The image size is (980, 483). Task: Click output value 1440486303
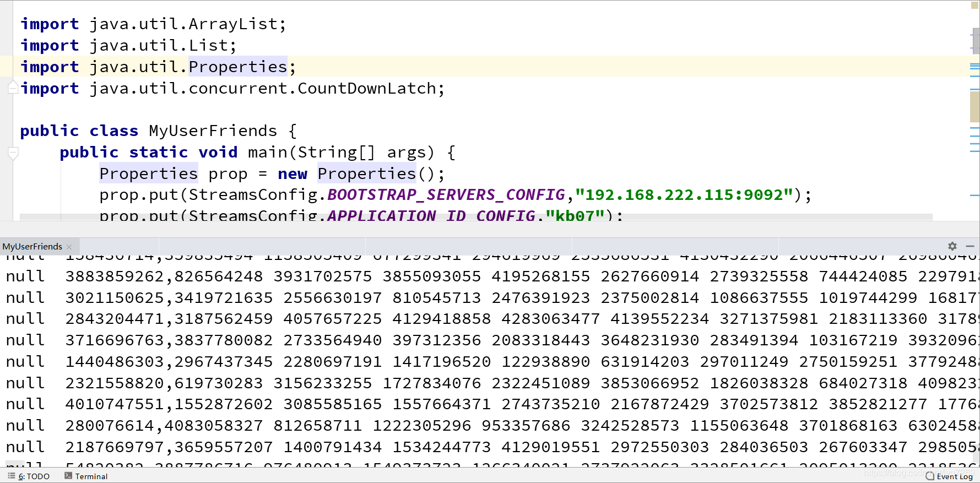(x=115, y=361)
